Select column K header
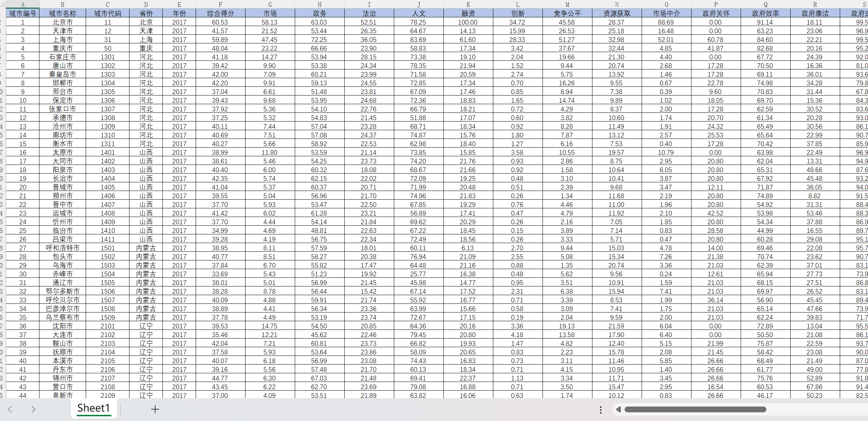Screen dimensions: 868x421 [468, 4]
